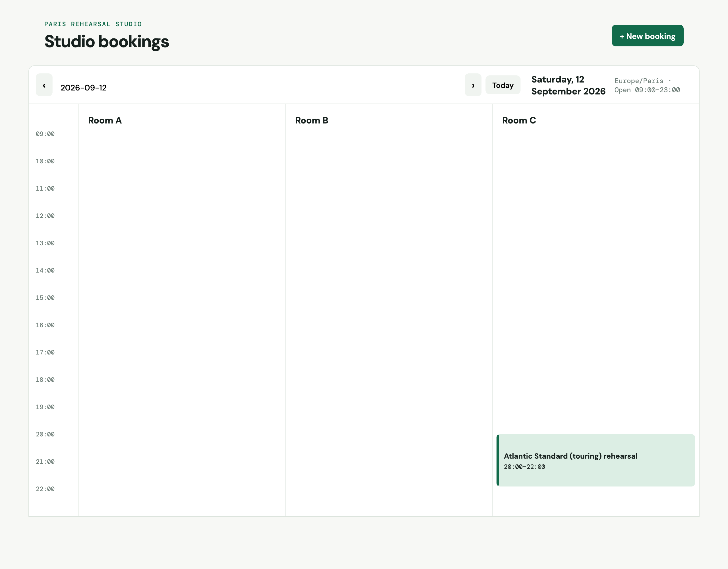Click the 09:00 time label
The width and height of the screenshot is (728, 569).
click(x=45, y=134)
